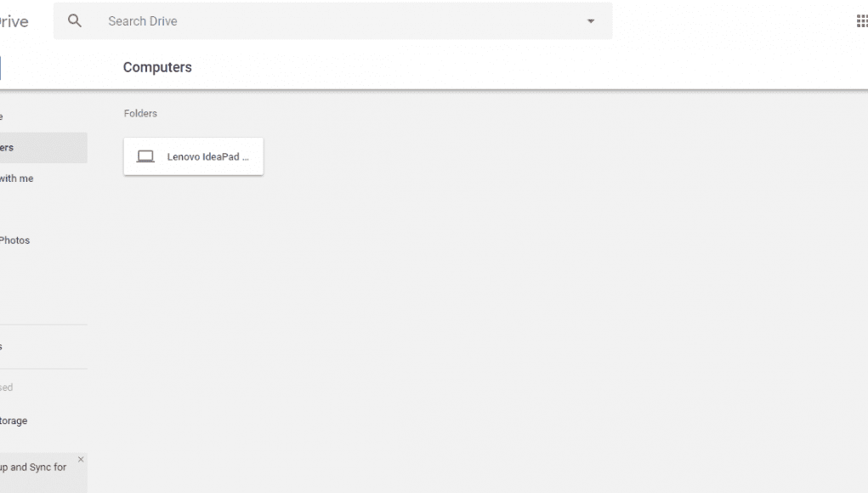This screenshot has height=493, width=868.
Task: Click the magnifier search icon
Action: pos(75,21)
